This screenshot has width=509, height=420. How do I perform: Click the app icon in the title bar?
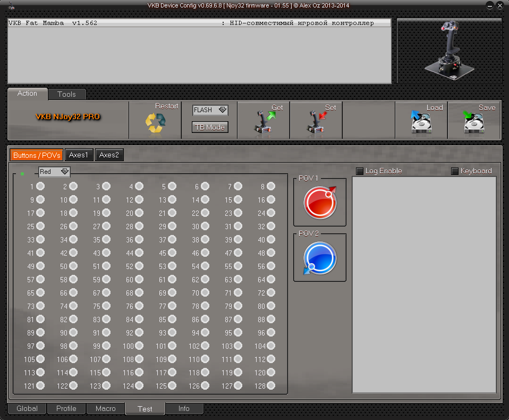pos(12,5)
